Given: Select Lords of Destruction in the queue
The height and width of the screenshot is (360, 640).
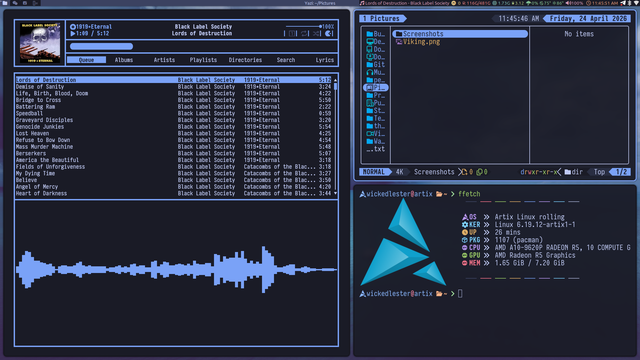Looking at the screenshot, I should (x=173, y=80).
